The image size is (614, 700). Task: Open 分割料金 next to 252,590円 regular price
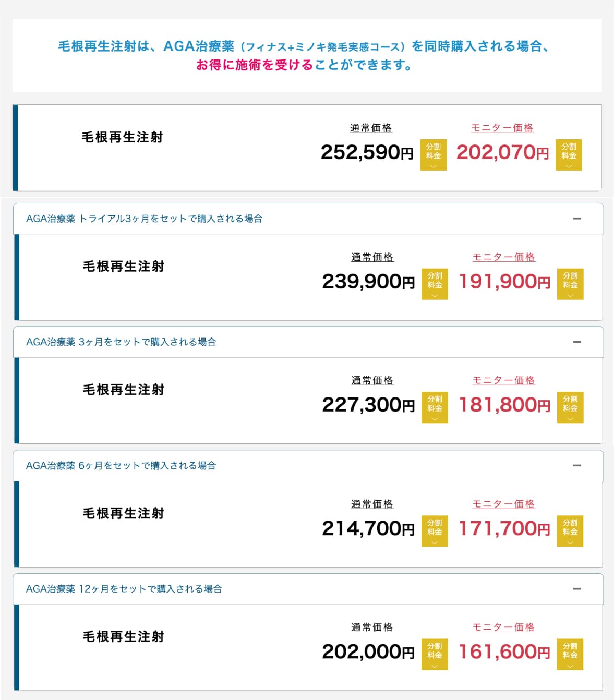[433, 155]
